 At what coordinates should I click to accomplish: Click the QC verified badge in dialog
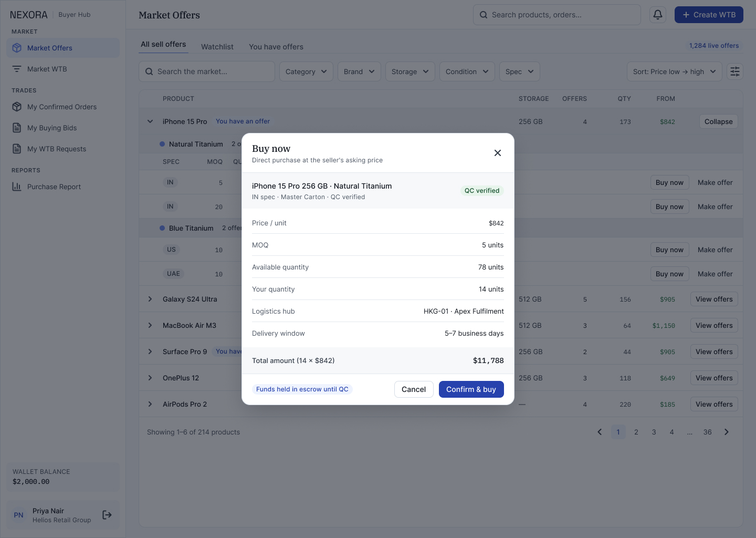[482, 191]
